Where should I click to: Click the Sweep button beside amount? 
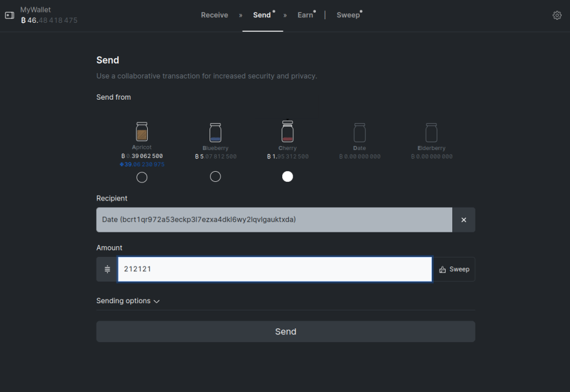click(x=454, y=269)
